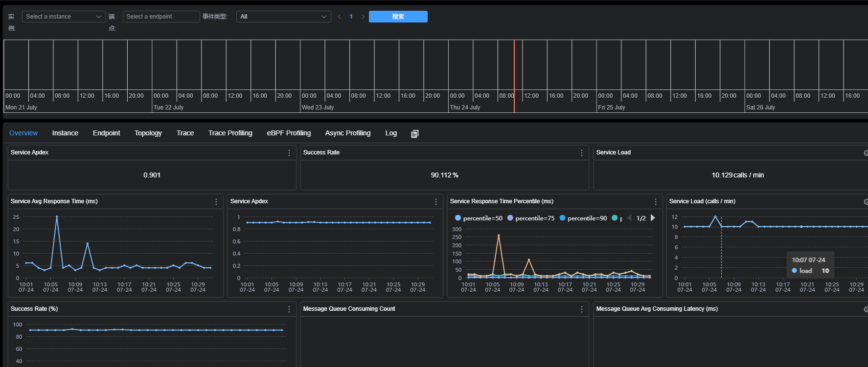The image size is (868, 367).
Task: Go to next page using right pagination arrow
Action: click(x=363, y=17)
